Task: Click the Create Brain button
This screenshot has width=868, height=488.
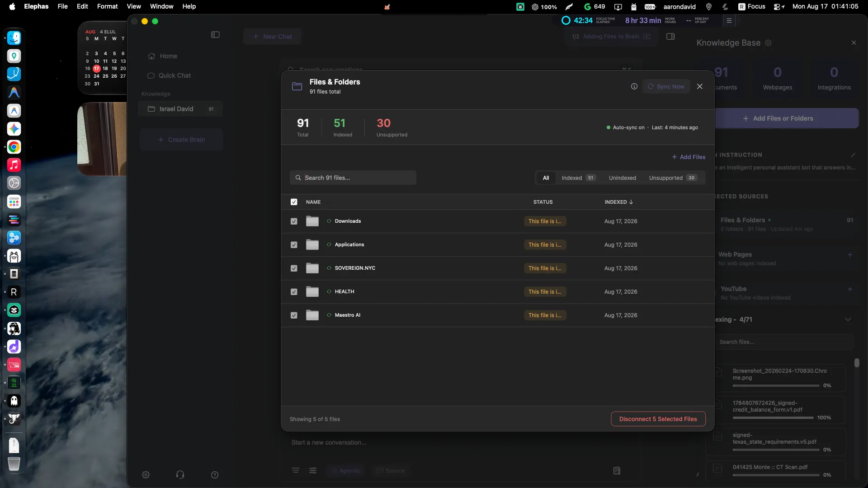Action: click(181, 140)
